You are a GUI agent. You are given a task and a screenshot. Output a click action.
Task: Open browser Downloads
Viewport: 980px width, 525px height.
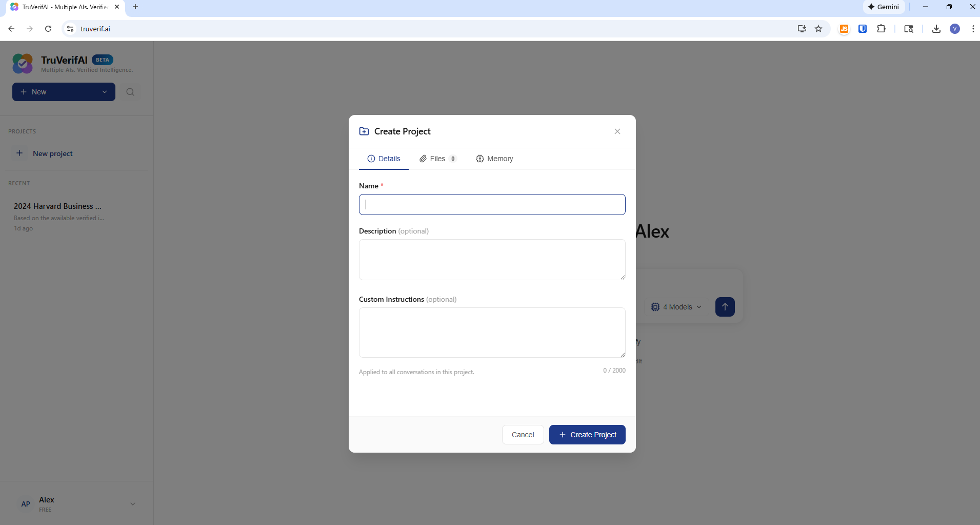(935, 29)
